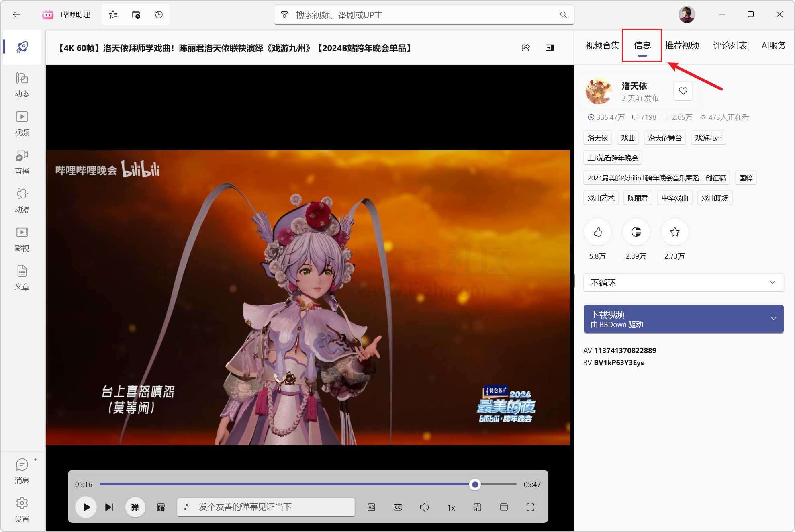Skip to next video
The width and height of the screenshot is (795, 532).
[109, 507]
